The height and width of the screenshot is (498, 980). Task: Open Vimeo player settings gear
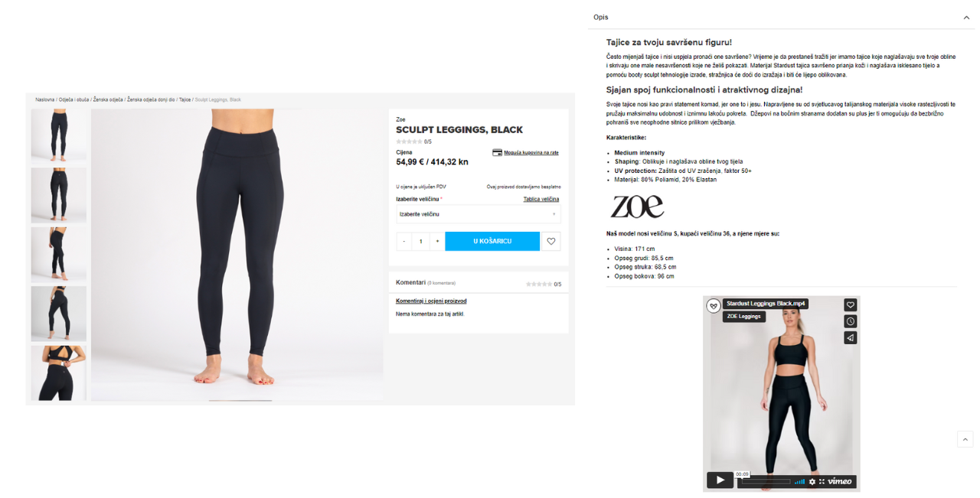pos(812,481)
